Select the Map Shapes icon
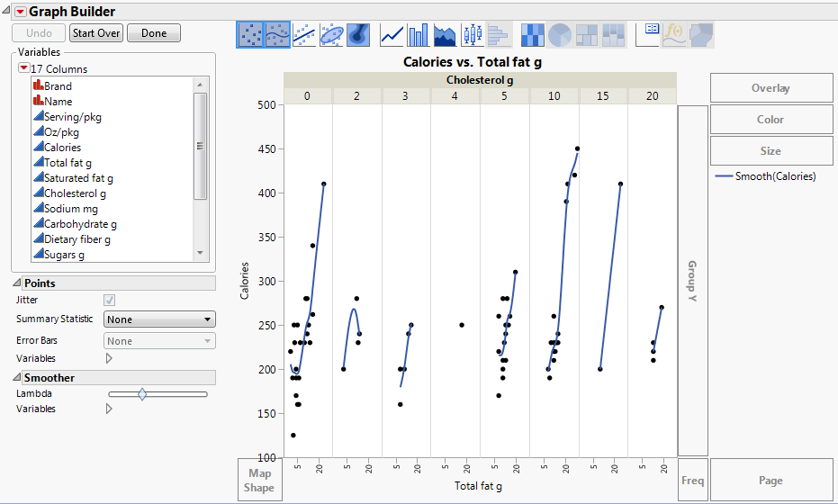The image size is (838, 504). coord(700,35)
